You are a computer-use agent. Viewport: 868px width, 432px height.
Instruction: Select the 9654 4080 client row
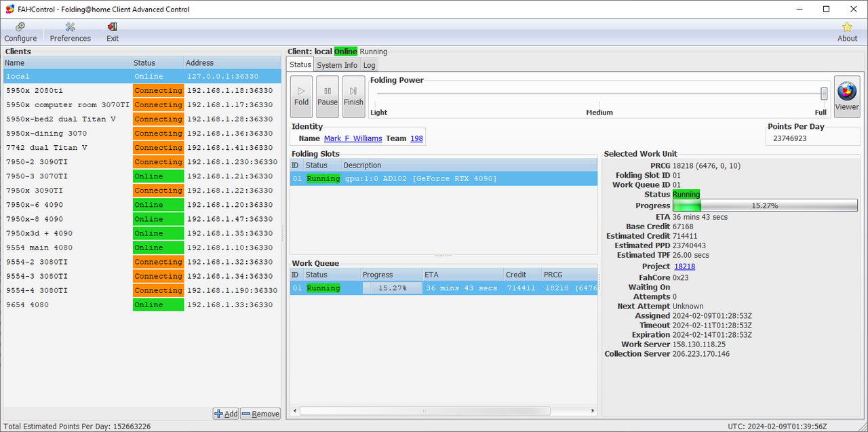(68, 305)
